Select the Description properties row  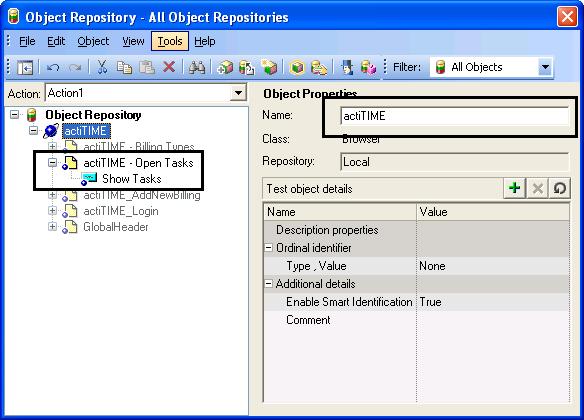click(x=416, y=230)
